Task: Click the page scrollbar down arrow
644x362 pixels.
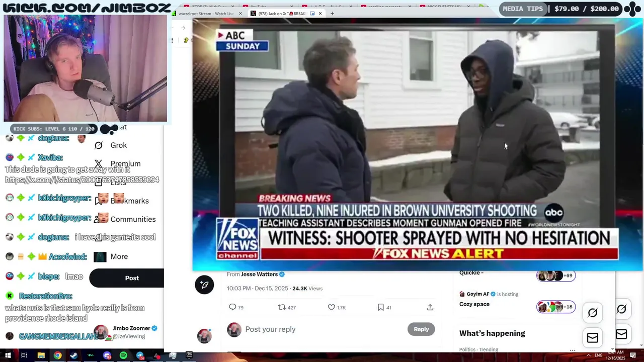Action: (612, 349)
